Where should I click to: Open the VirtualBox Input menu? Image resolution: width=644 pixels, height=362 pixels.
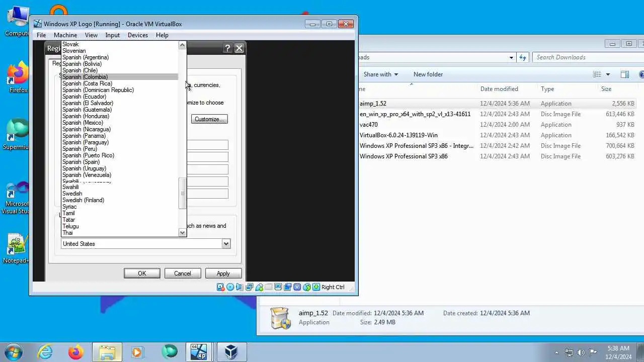coord(112,35)
